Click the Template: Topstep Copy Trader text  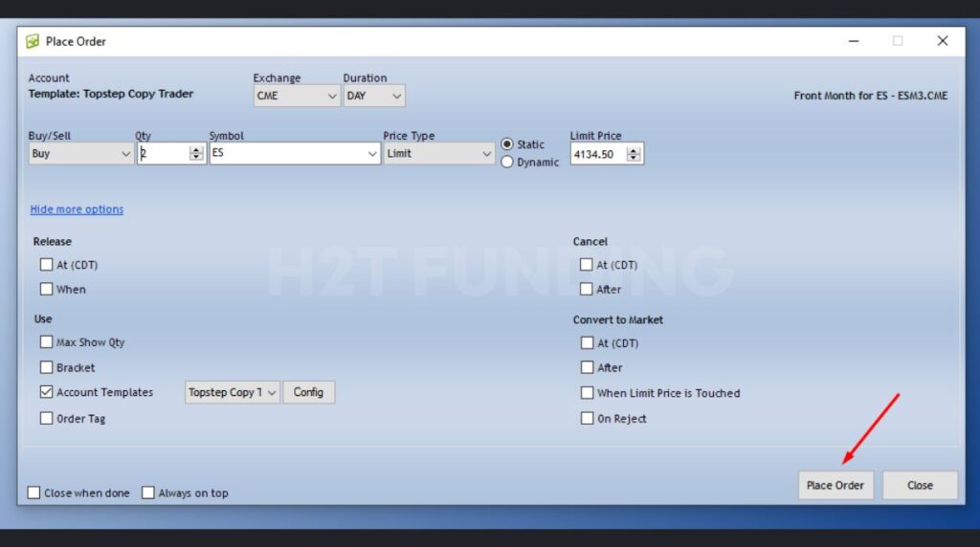(111, 94)
